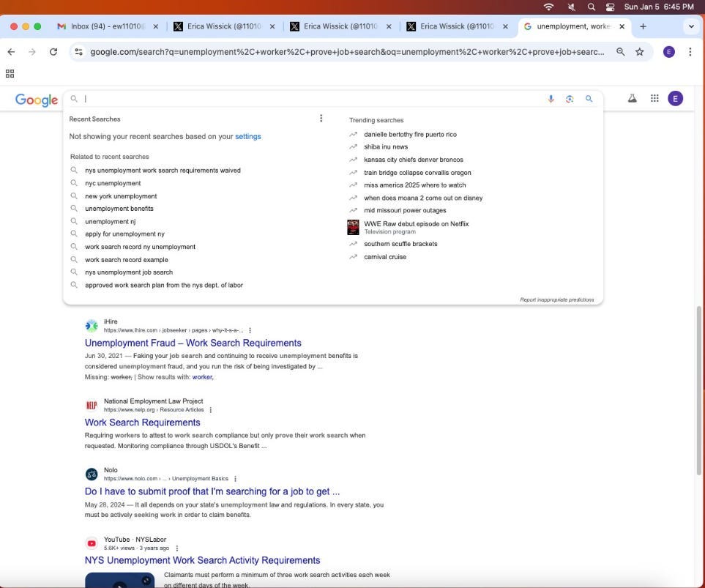This screenshot has width=705, height=588.
Task: Open Chrome profile button E
Action: (x=669, y=52)
